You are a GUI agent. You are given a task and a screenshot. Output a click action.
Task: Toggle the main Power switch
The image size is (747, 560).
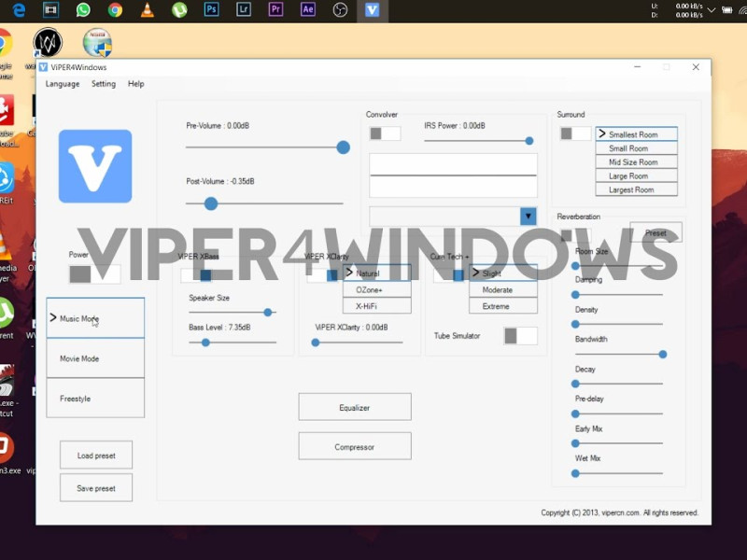tap(95, 274)
